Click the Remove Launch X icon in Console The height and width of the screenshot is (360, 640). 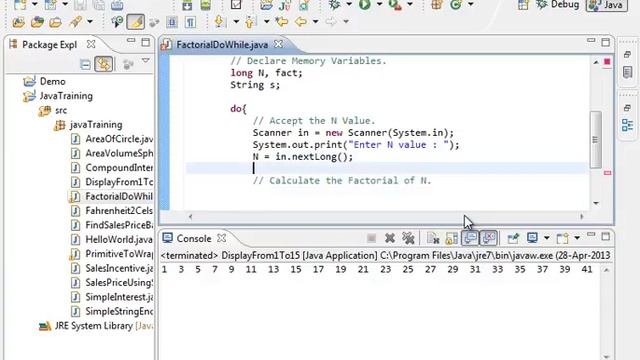[390, 238]
